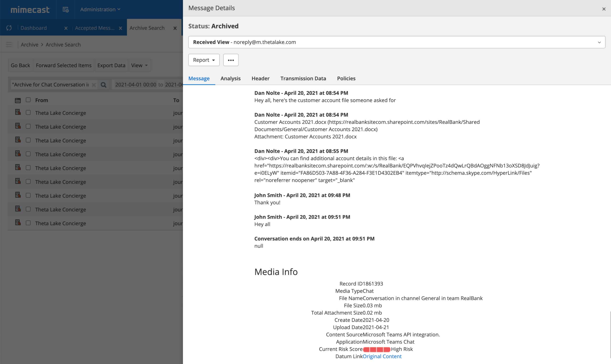Click the message icon on third Theta Lake row
The height and width of the screenshot is (364, 611).
coord(18,139)
